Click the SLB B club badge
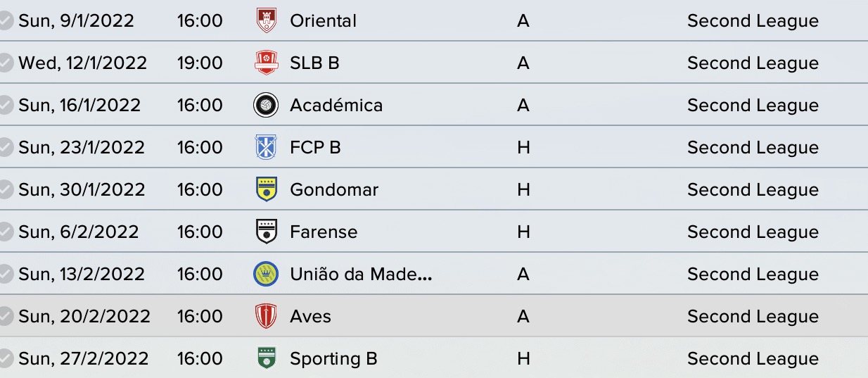The width and height of the screenshot is (868, 378). pyautogui.click(x=266, y=63)
